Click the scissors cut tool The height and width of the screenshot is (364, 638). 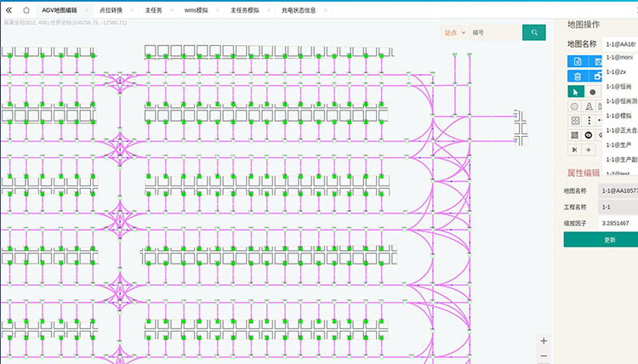coord(575,150)
